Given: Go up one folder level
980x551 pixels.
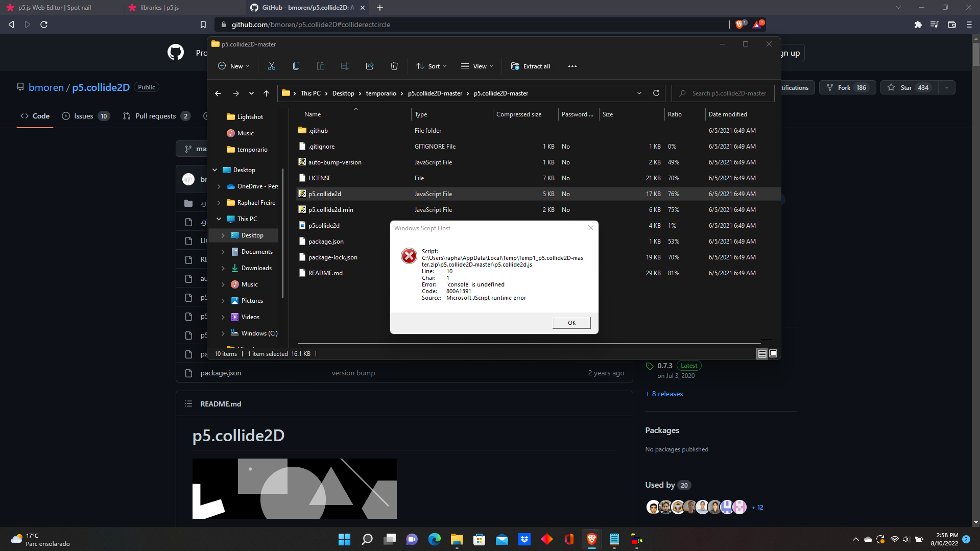Looking at the screenshot, I should coord(266,93).
